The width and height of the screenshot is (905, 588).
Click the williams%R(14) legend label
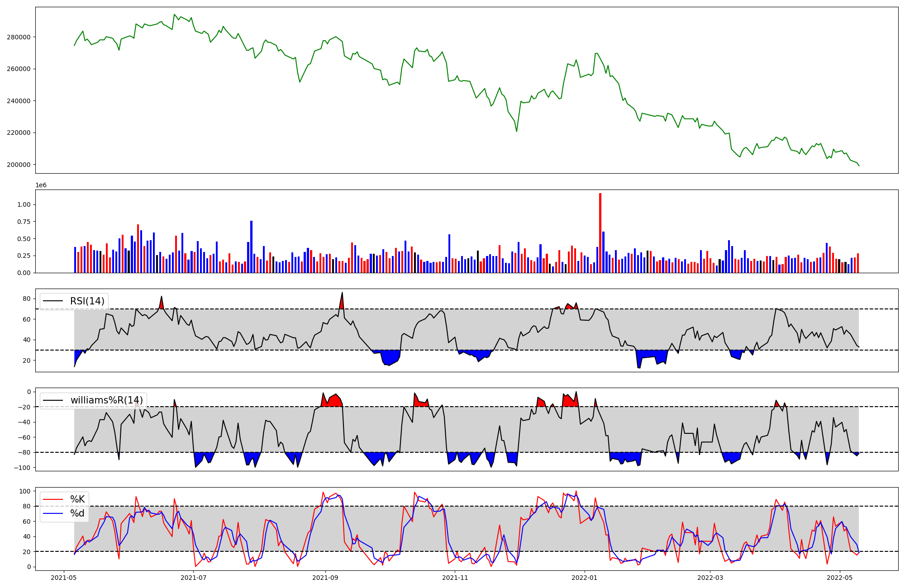106,400
